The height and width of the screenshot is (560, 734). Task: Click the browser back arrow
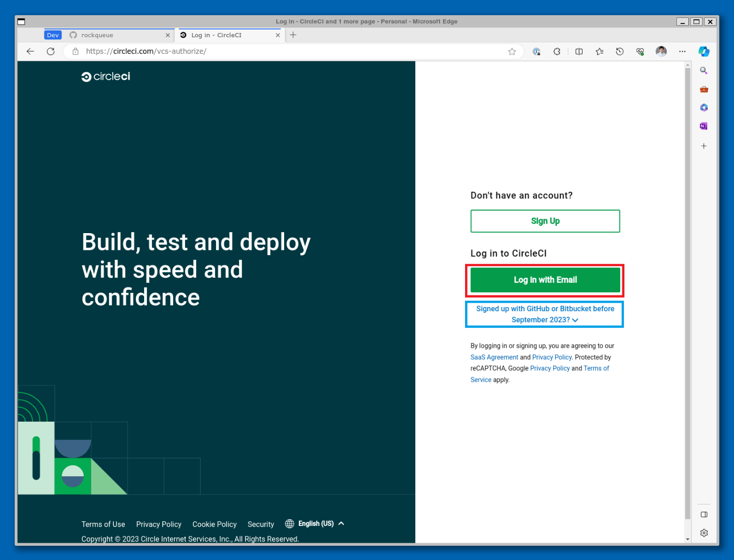(x=30, y=51)
